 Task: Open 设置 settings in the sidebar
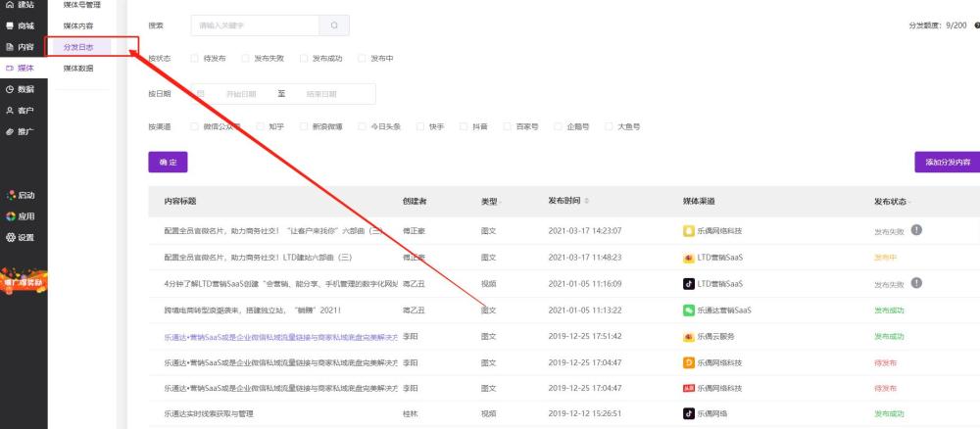click(x=21, y=238)
